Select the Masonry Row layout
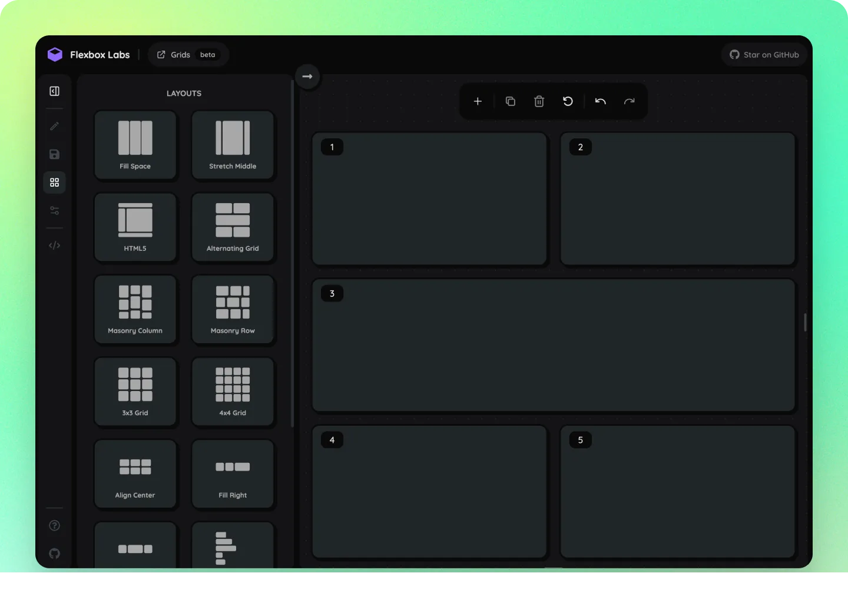848x616 pixels. (x=233, y=310)
